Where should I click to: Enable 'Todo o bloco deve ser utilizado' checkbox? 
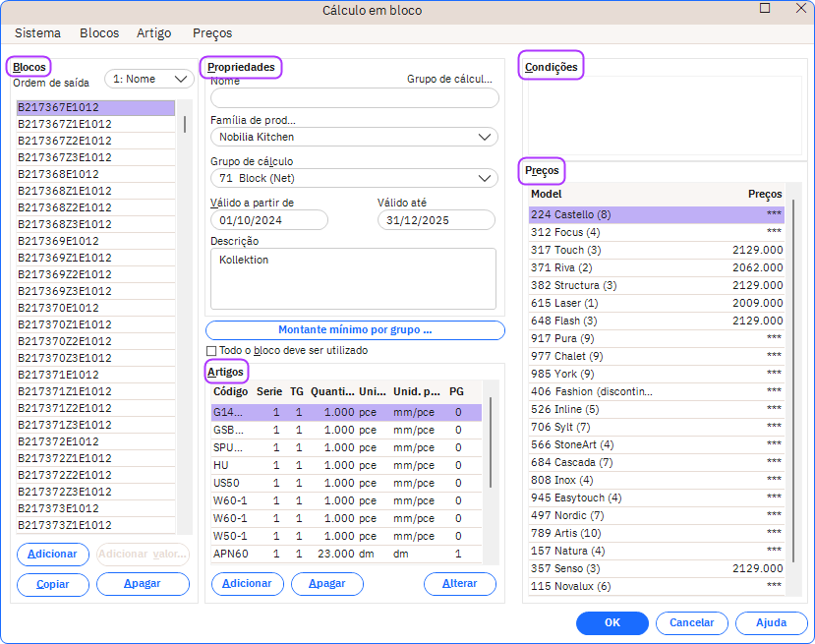coord(211,351)
